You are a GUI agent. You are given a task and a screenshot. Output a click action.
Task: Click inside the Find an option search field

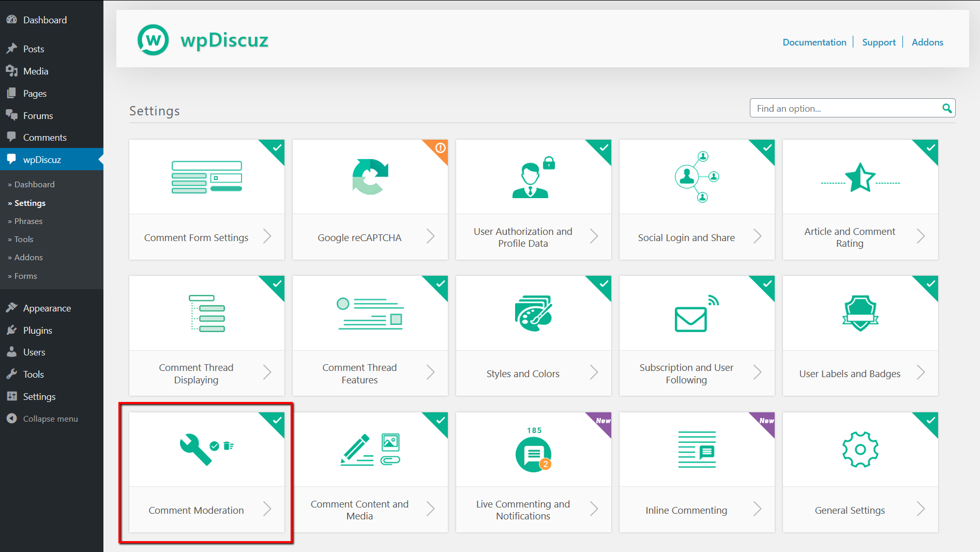[843, 108]
